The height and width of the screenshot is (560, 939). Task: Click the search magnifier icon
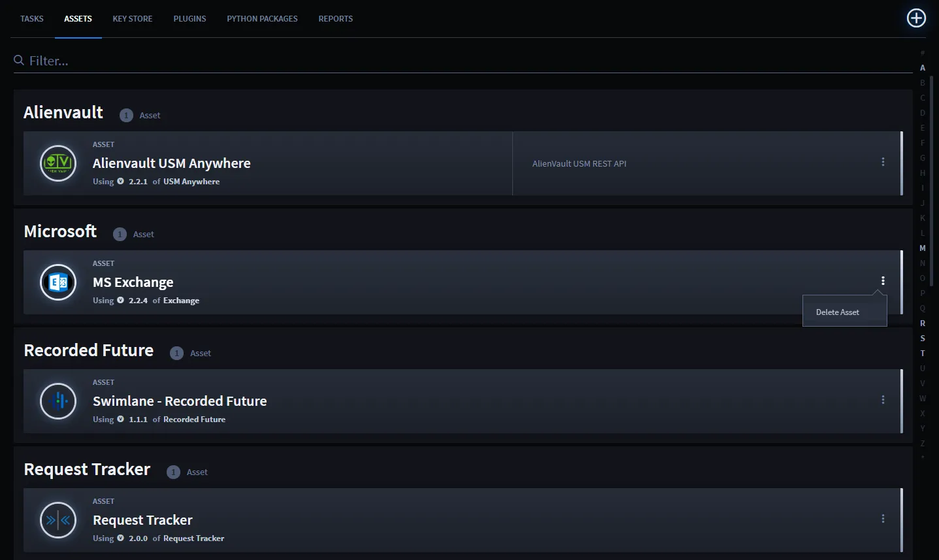[x=19, y=60]
